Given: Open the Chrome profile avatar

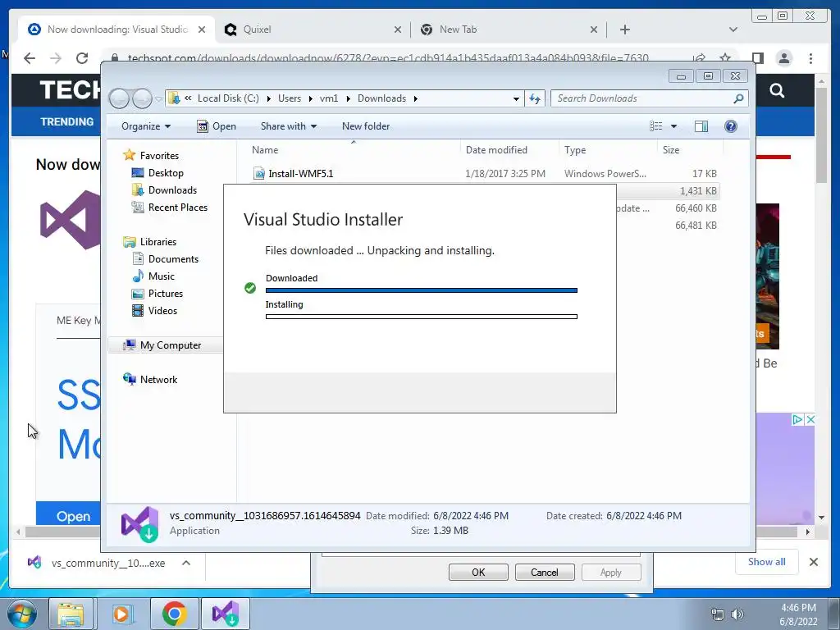Looking at the screenshot, I should 783,58.
